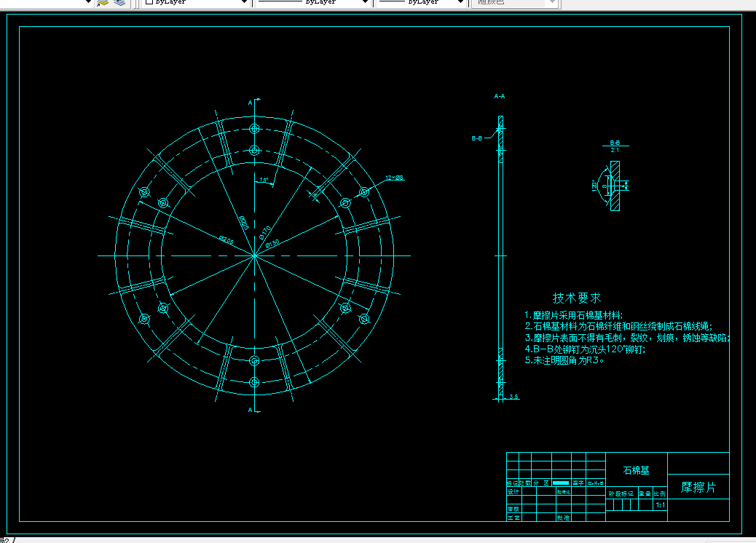Select note 4 B-B处铆钉为沉头120°铆钉
The height and width of the screenshot is (543, 756).
[x=585, y=349]
